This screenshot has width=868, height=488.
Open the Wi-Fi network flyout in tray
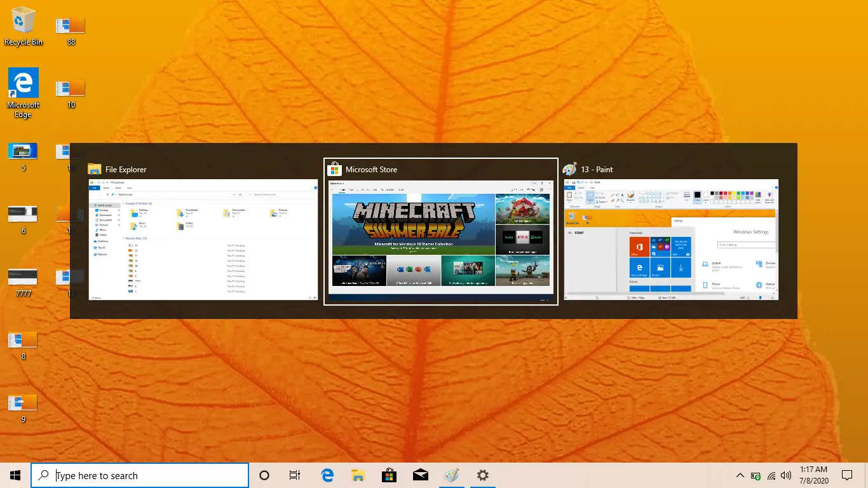coord(771,475)
